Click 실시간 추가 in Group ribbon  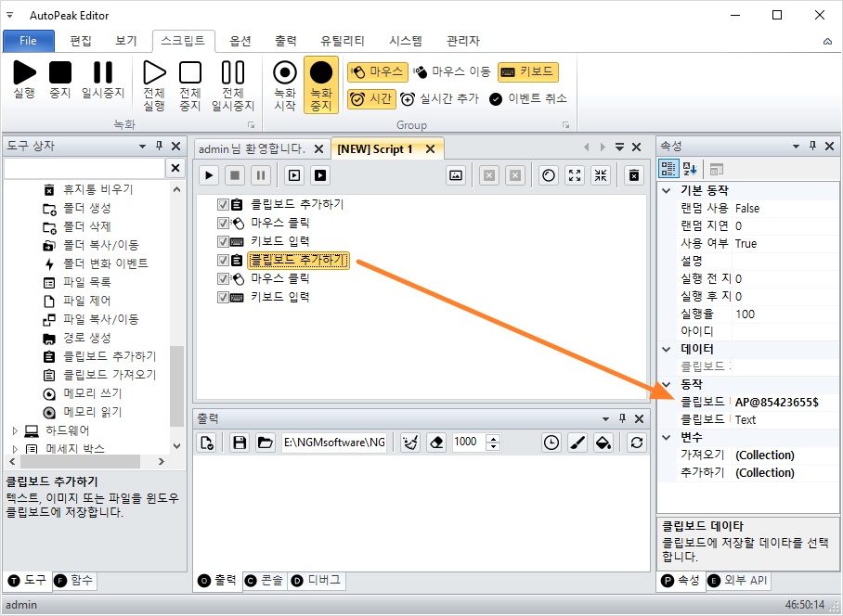[x=439, y=99]
